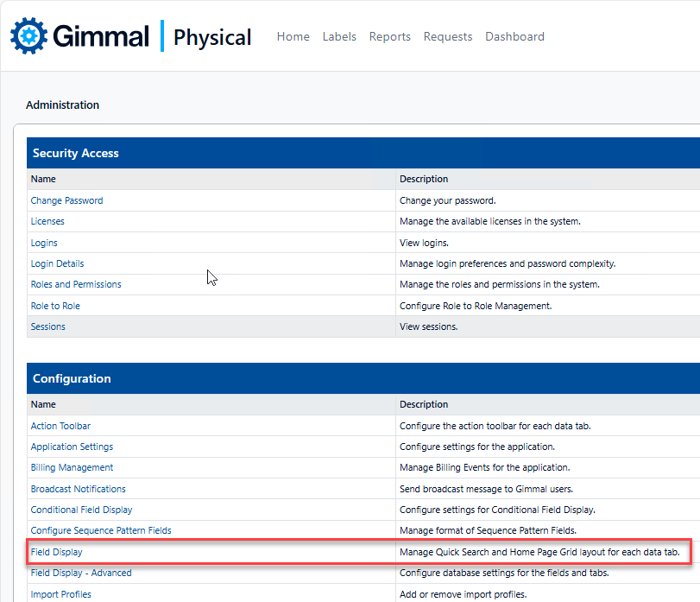Open the Home menu item

point(293,36)
